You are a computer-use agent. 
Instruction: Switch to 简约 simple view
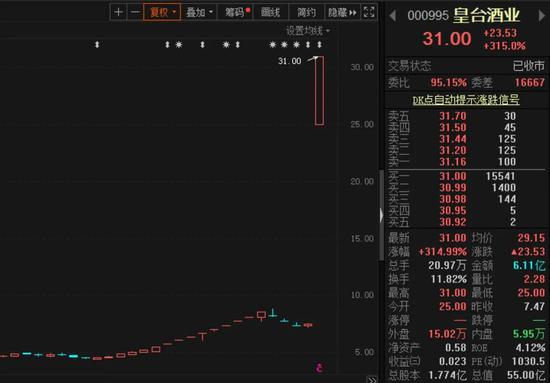pos(306,12)
